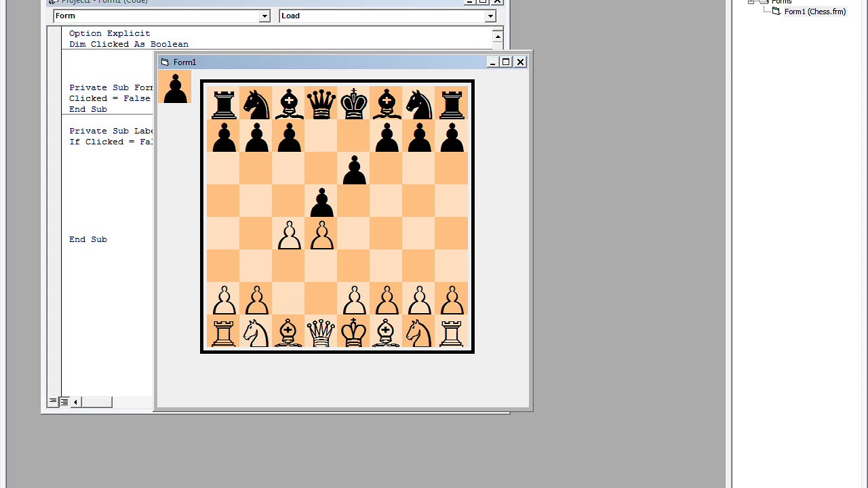Click the 'Option Explicit' code line
Screen dimensions: 868x488
coord(110,33)
